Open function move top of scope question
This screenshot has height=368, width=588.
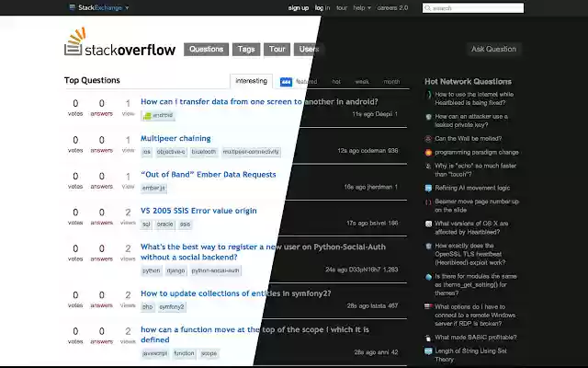pos(255,335)
